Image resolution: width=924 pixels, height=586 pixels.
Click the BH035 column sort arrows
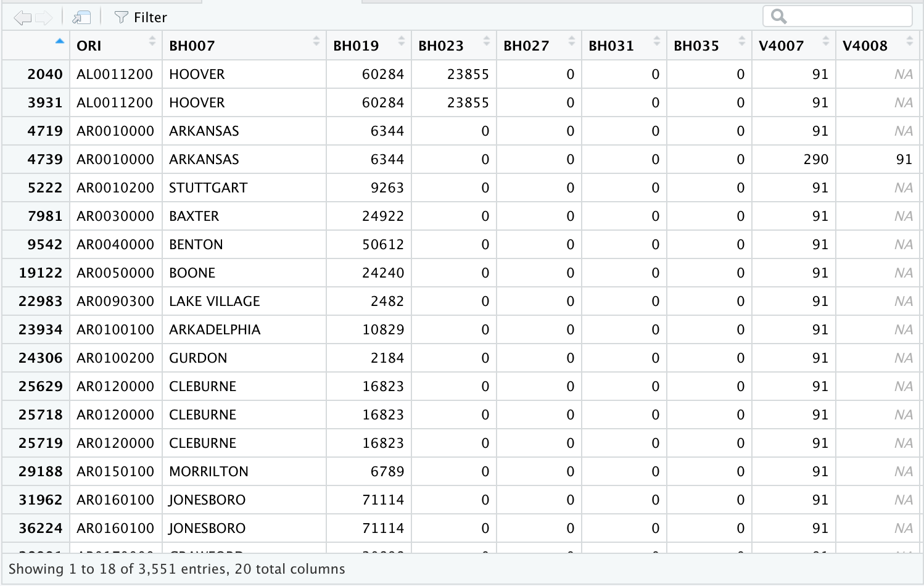[742, 41]
